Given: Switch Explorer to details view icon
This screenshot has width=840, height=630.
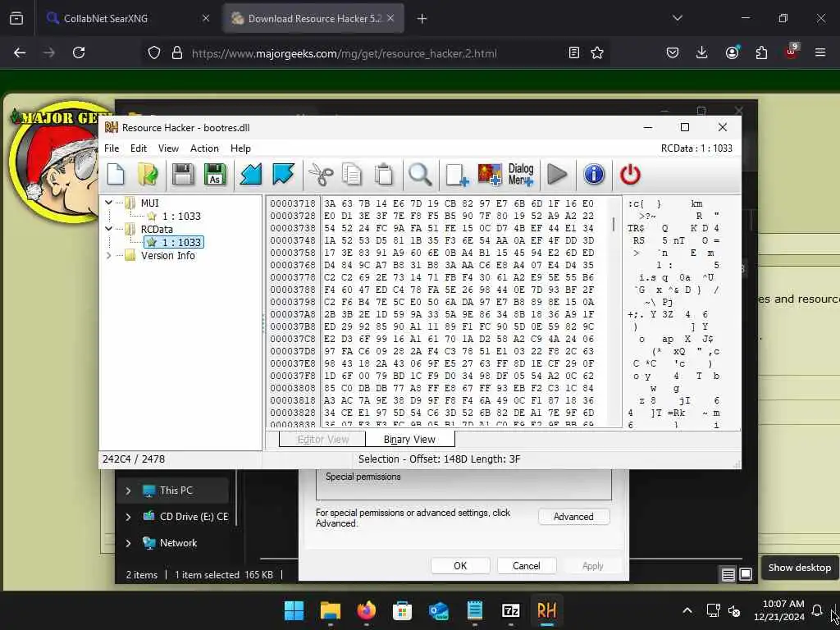Looking at the screenshot, I should [728, 575].
